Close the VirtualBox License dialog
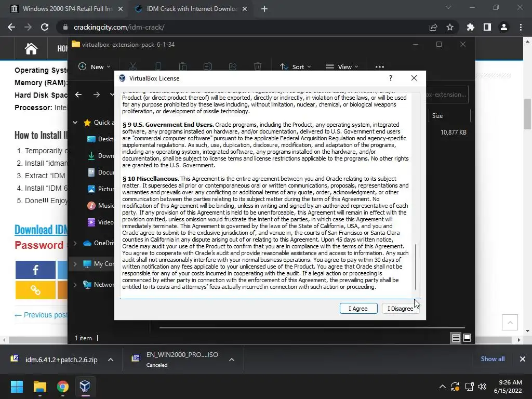The width and height of the screenshot is (532, 399). point(414,78)
